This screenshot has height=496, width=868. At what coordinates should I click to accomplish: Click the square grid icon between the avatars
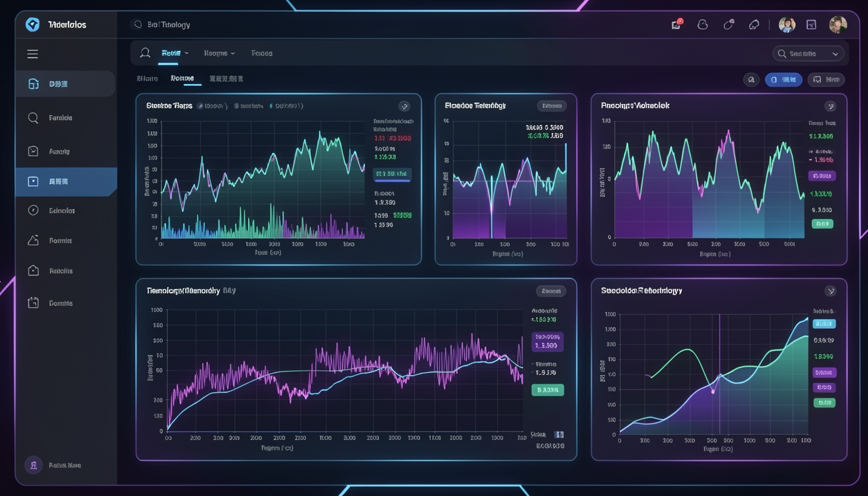[812, 25]
